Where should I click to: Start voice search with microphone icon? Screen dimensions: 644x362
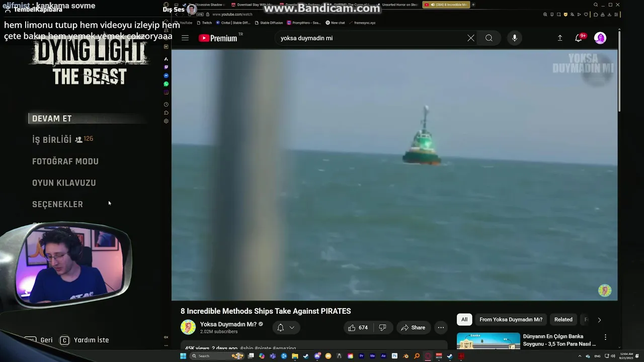coord(514,38)
